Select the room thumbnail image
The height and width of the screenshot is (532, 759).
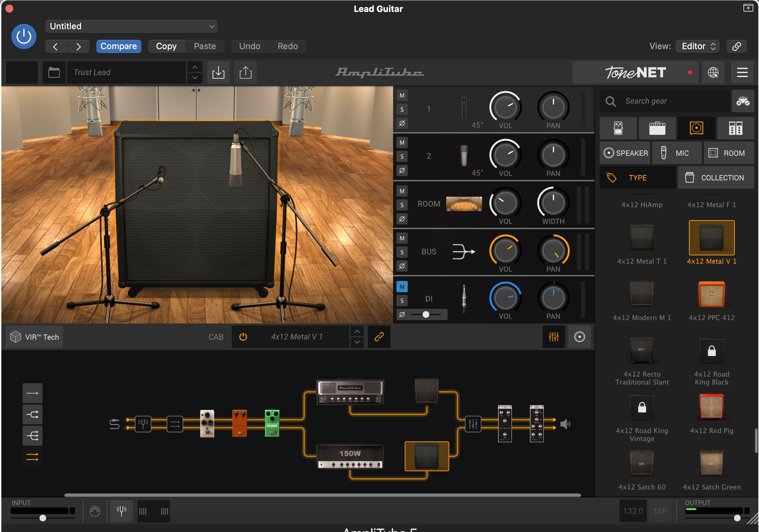464,204
